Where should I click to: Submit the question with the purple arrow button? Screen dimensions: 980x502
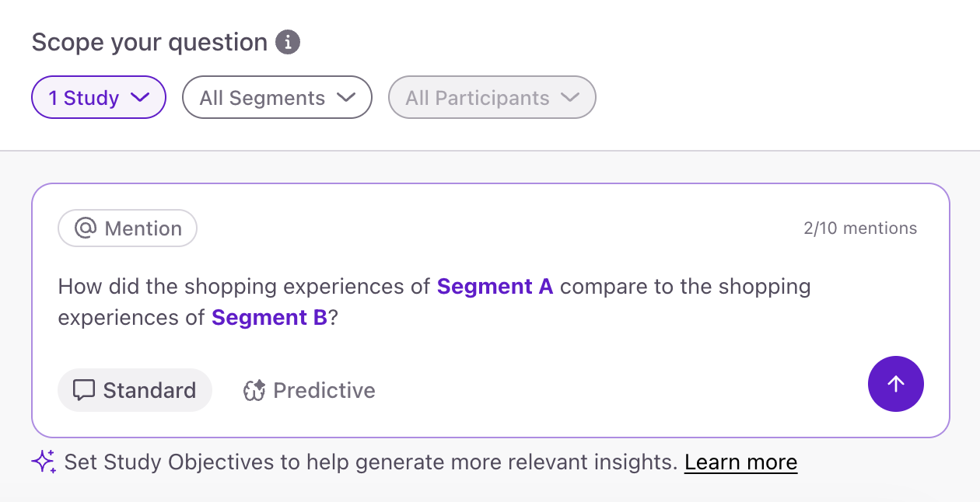(x=895, y=384)
